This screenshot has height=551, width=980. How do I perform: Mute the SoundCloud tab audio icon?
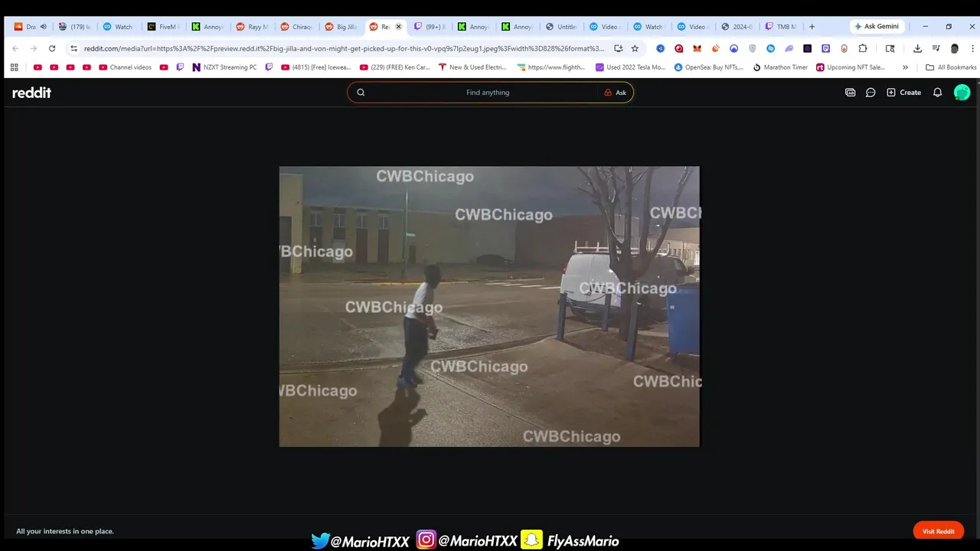(x=43, y=27)
